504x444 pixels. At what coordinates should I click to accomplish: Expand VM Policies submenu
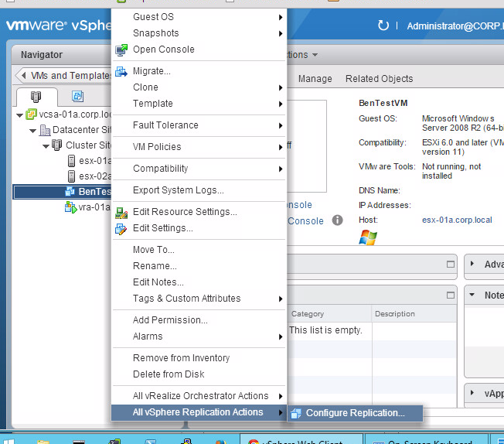click(199, 147)
